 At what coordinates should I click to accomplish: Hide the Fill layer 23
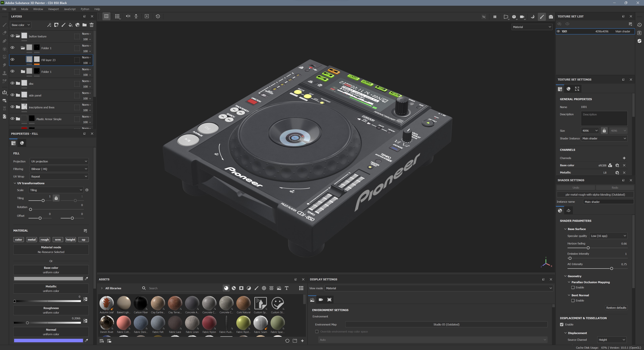pyautogui.click(x=12, y=60)
